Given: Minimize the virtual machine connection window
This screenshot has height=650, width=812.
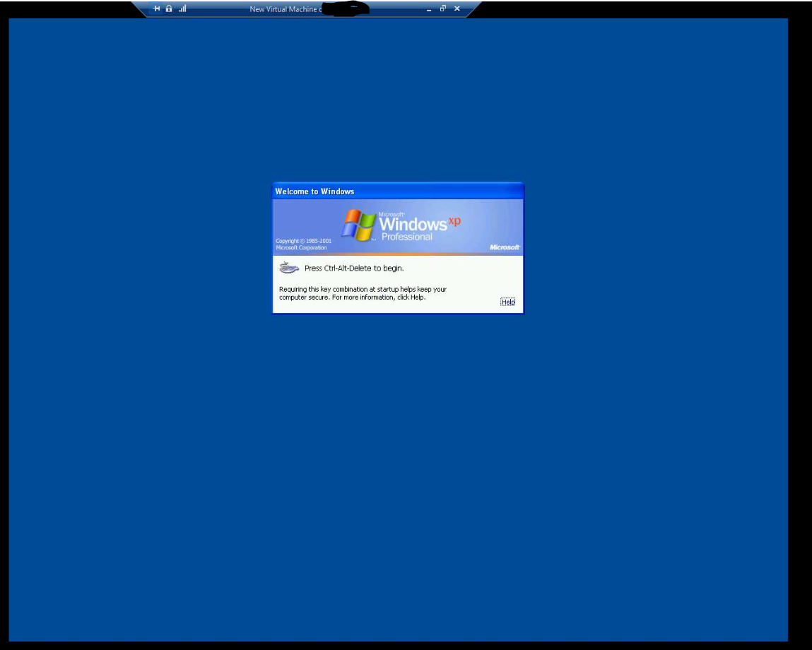Looking at the screenshot, I should click(x=428, y=9).
